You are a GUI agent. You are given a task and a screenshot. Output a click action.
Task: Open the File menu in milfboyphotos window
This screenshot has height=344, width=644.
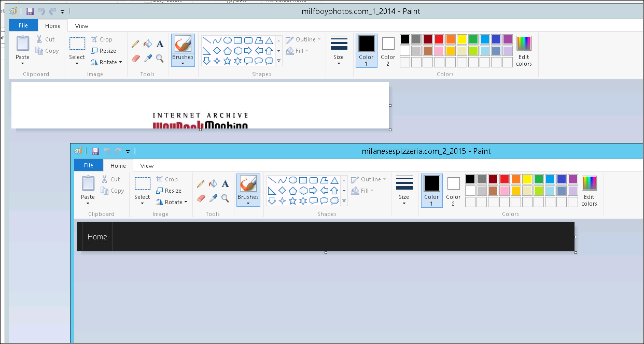pyautogui.click(x=23, y=25)
